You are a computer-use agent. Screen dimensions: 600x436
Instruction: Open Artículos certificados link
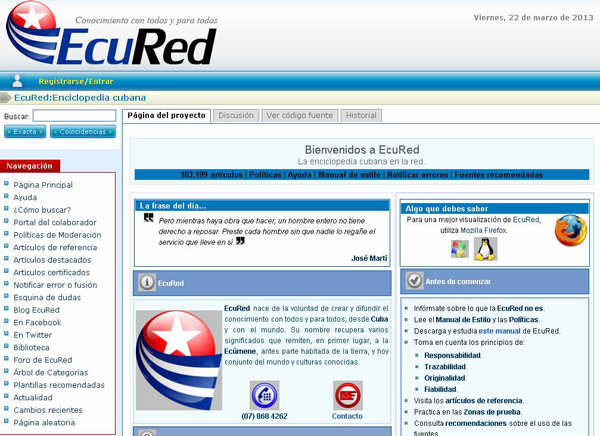(x=52, y=273)
